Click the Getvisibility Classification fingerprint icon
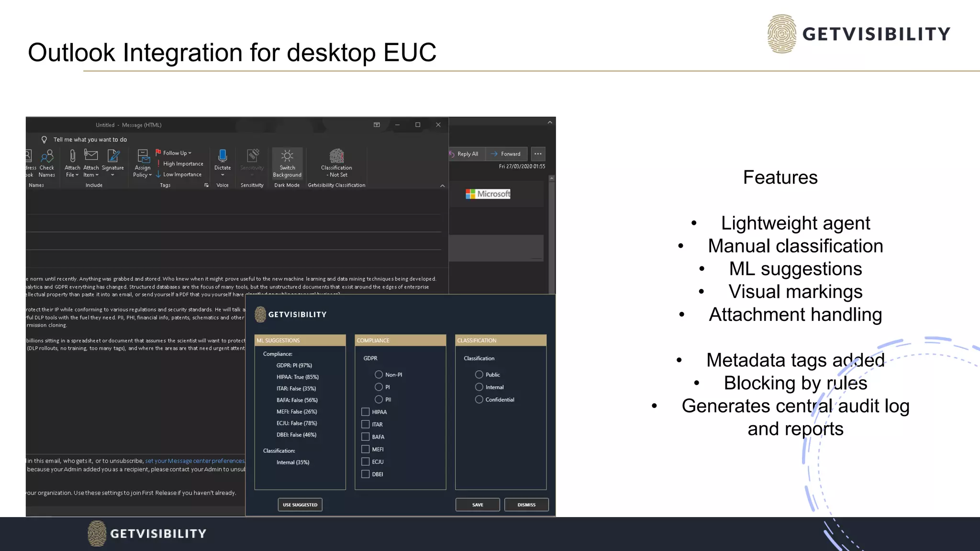This screenshot has width=980, height=551. coord(336,156)
